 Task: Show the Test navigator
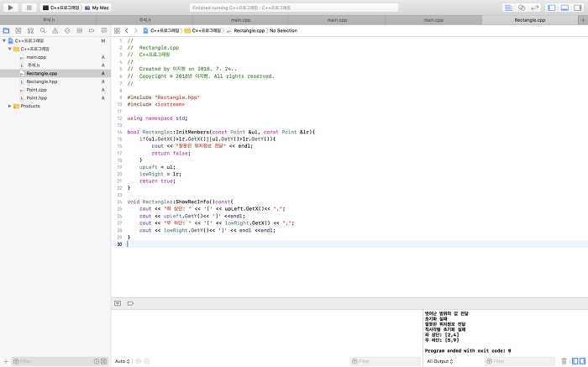click(x=67, y=31)
